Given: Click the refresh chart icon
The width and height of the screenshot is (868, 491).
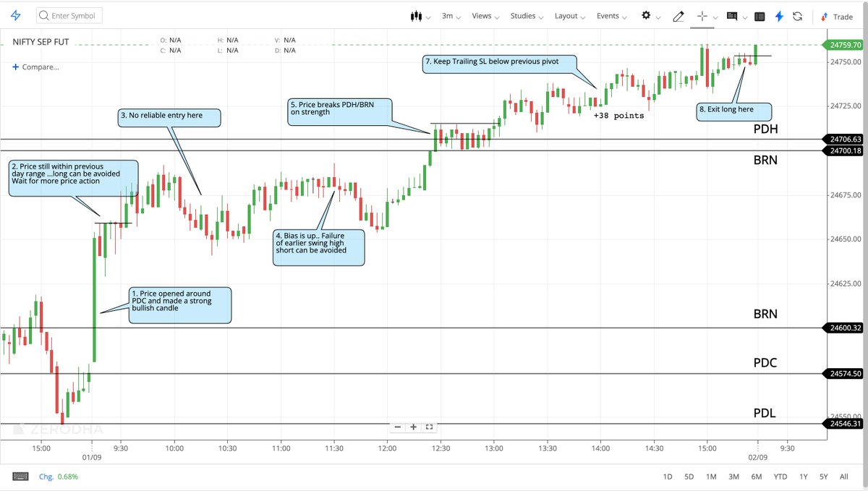Looking at the screenshot, I should [x=797, y=16].
